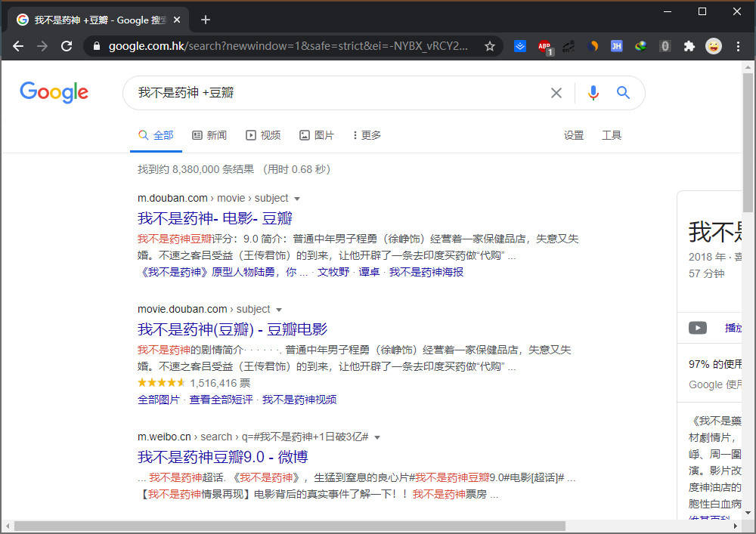Screen dimensions: 756x534
Task: Click the padlock security icon in address bar
Action: (95, 45)
